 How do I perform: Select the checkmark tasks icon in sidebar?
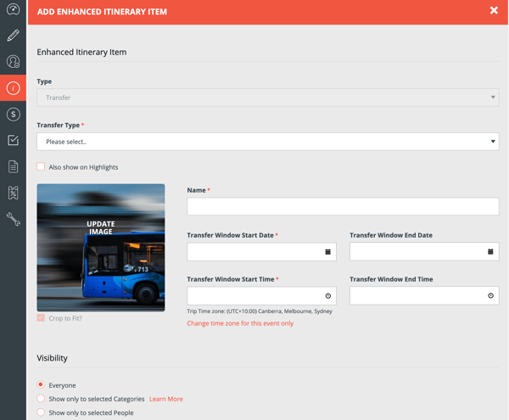tap(13, 141)
